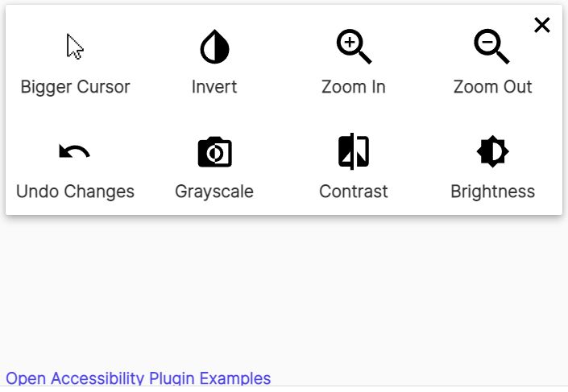Toggle the 'Grayscale' text label
568x392 pixels.
(214, 192)
